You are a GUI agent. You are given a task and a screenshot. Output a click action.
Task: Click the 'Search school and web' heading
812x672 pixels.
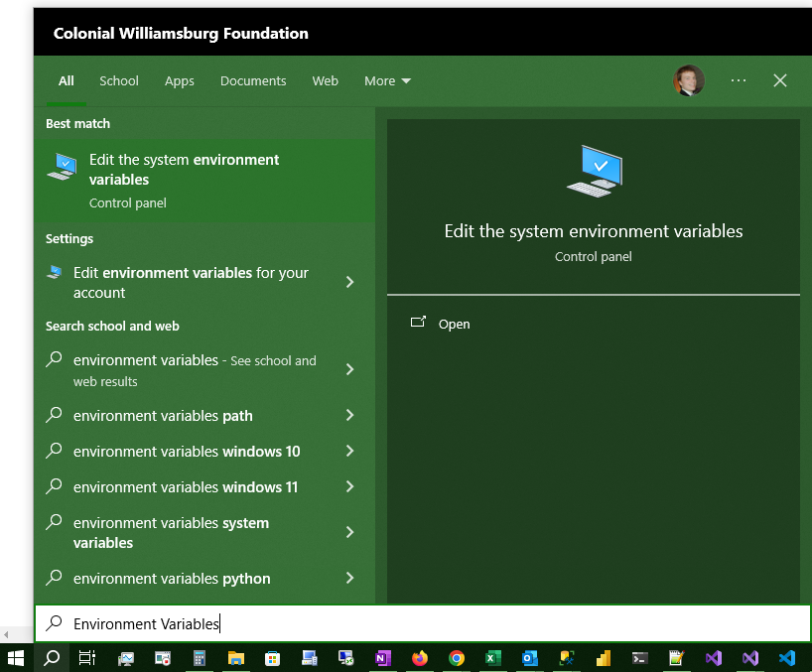[x=112, y=326]
